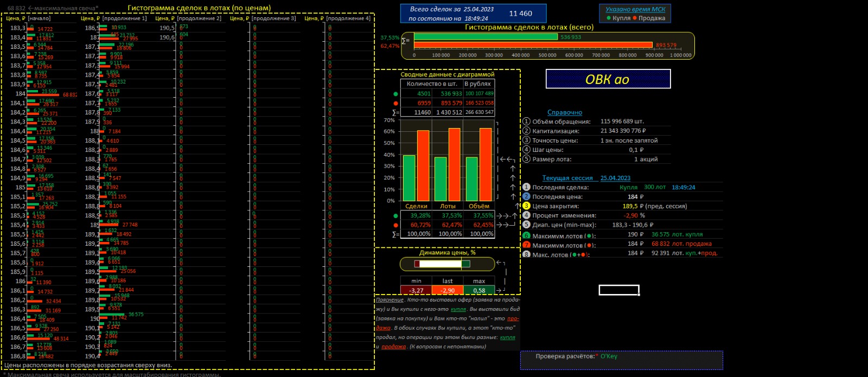Click the 266 630 547 total rubles cell

click(x=479, y=112)
